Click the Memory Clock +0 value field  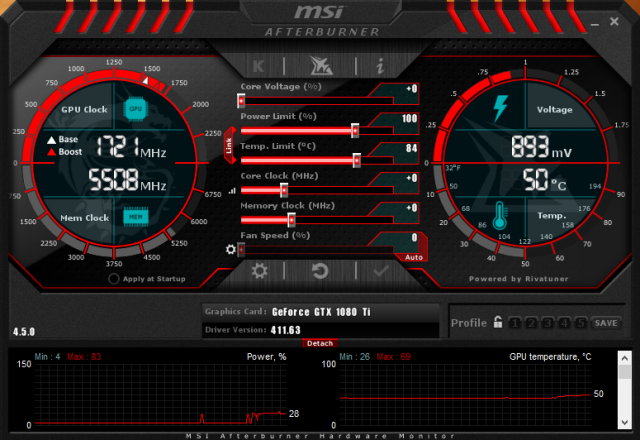(399, 208)
